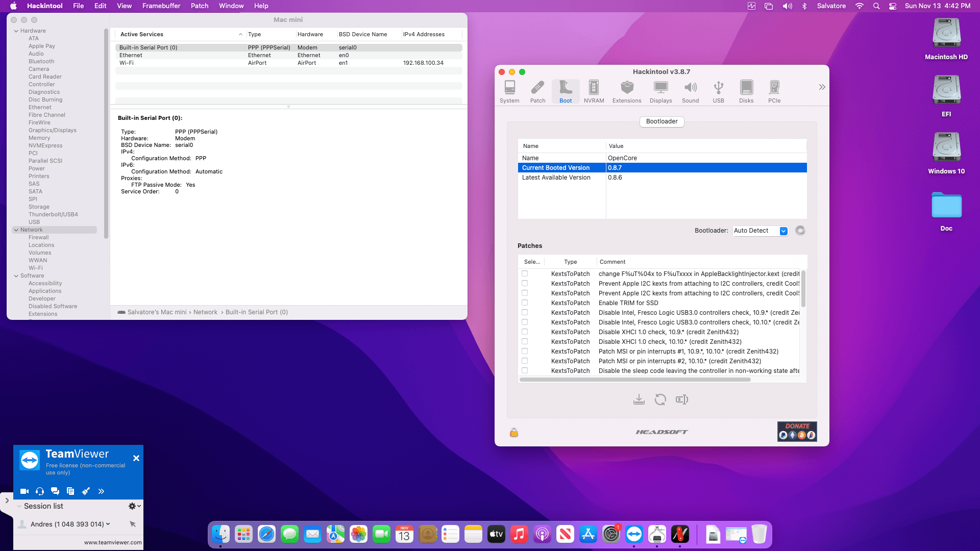The height and width of the screenshot is (551, 980).
Task: Check the Disable XHCI 1.0 check 10.9 patch
Action: [525, 332]
